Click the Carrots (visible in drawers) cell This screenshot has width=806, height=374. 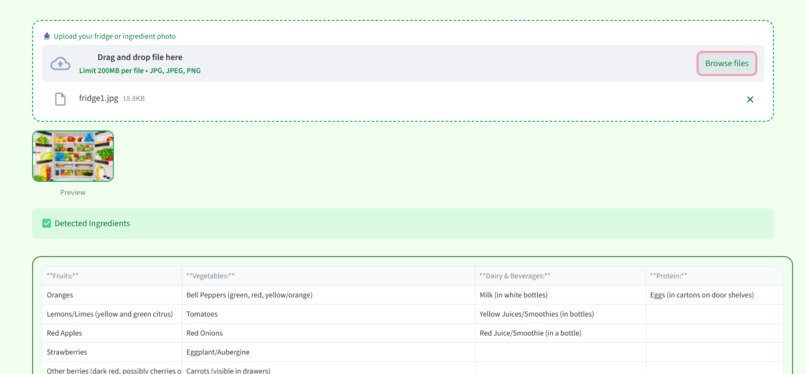click(328, 368)
